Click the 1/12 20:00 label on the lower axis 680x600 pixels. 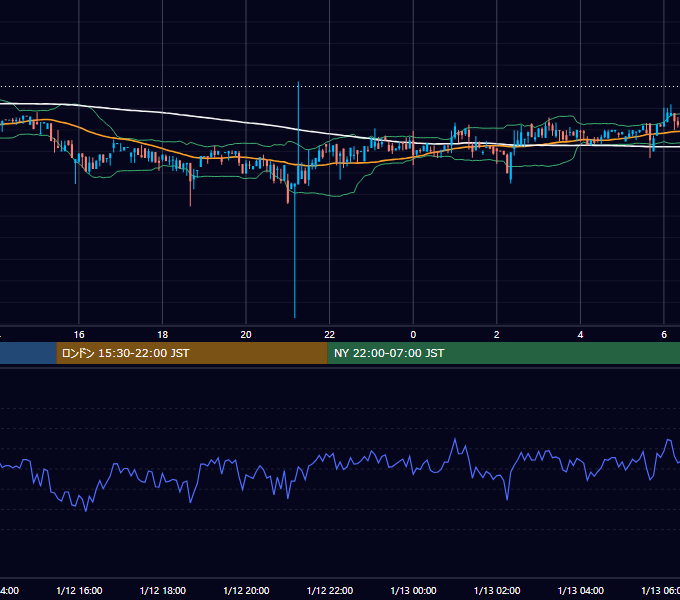tap(246, 590)
